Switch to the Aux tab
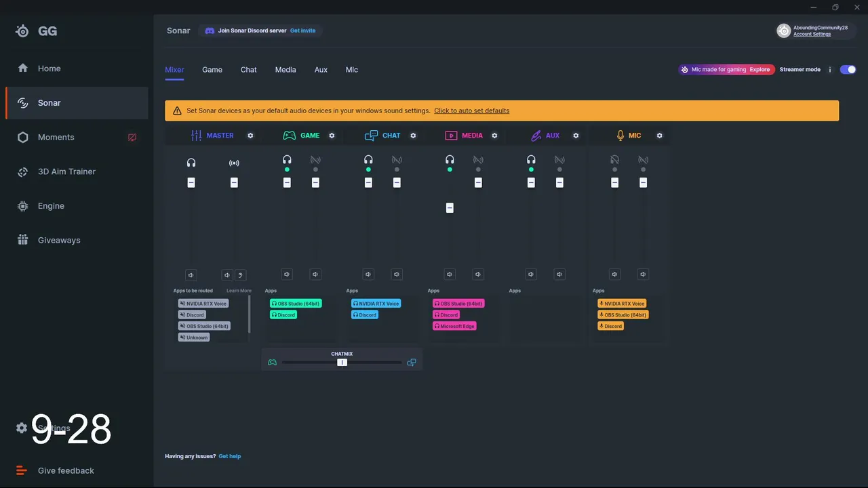Image resolution: width=868 pixels, height=488 pixels. [321, 70]
